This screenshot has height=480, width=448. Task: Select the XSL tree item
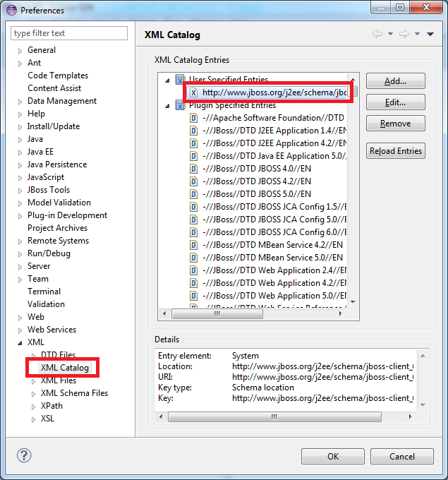47,419
